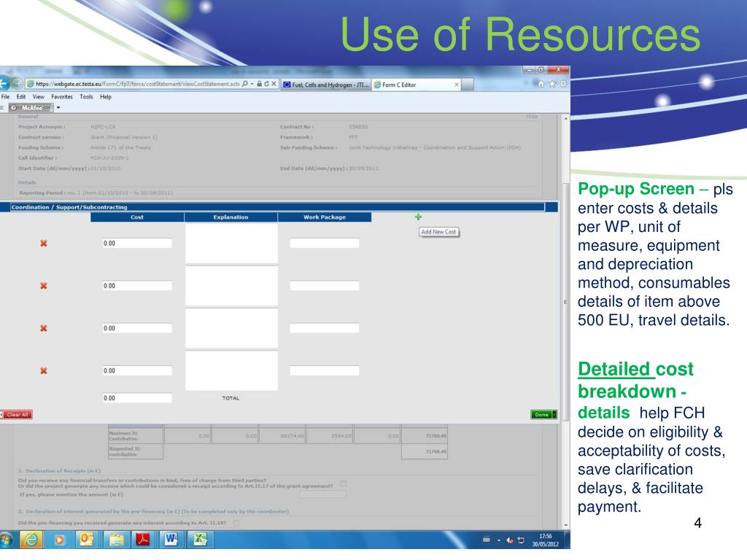Delete the first cost row with red X
The height and width of the screenshot is (560, 747).
pyautogui.click(x=44, y=244)
